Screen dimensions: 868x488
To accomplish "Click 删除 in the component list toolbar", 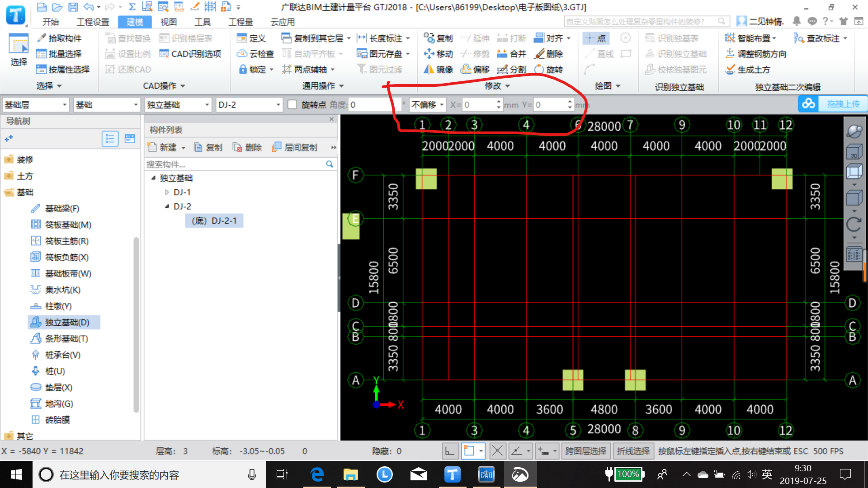I will (x=247, y=147).
